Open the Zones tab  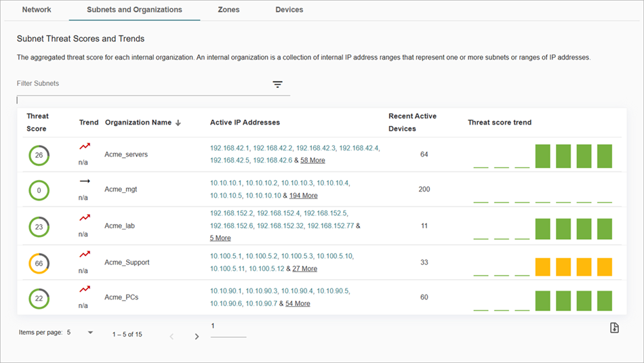228,10
